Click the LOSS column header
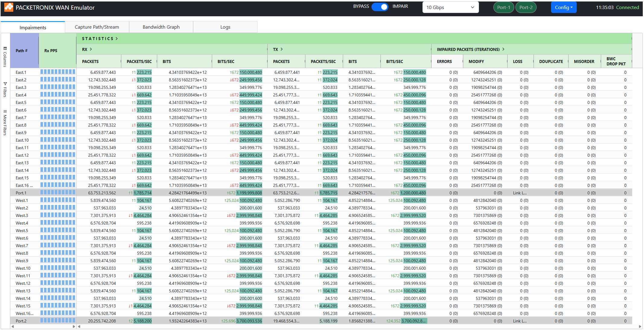This screenshot has width=644, height=330. point(521,61)
